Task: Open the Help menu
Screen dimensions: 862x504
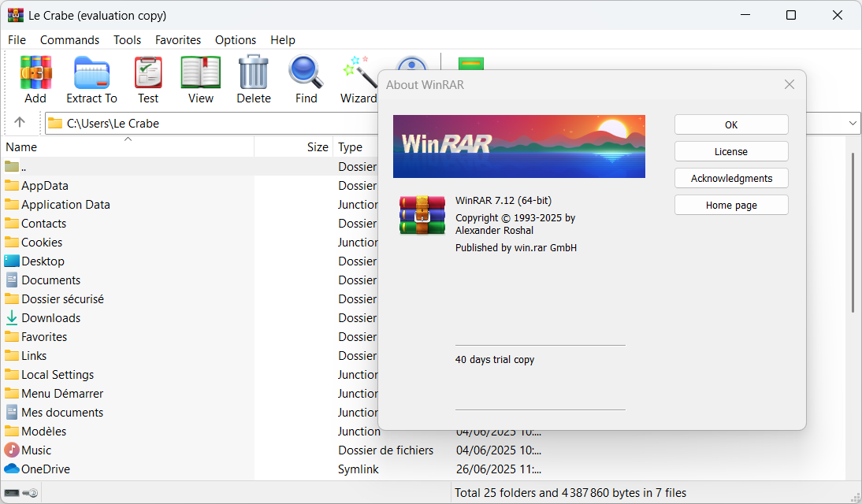Action: coord(283,40)
